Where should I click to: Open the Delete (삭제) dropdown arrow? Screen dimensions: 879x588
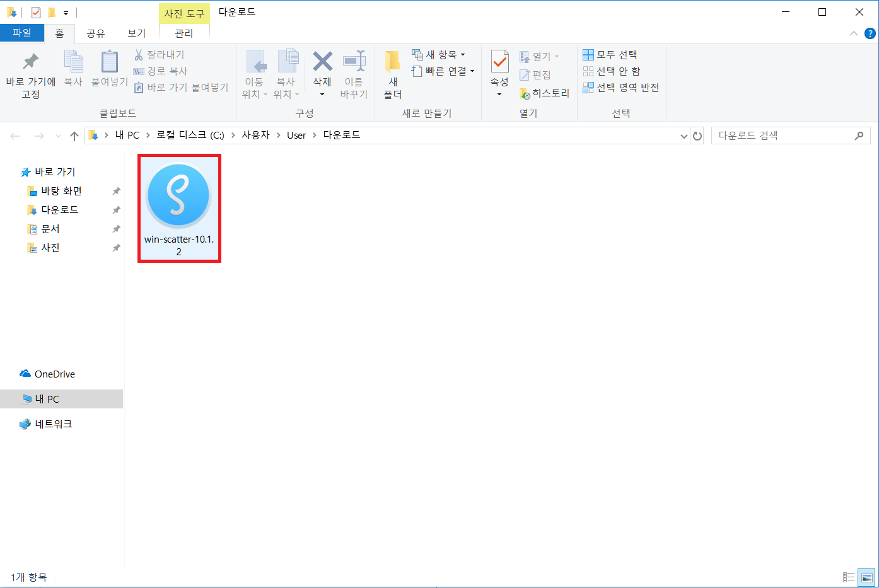322,95
